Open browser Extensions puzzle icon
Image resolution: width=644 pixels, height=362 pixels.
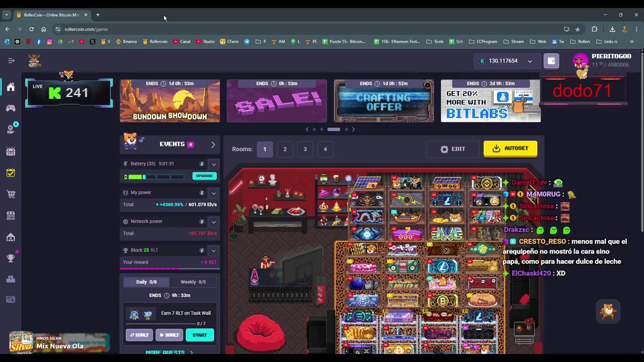tap(594, 29)
